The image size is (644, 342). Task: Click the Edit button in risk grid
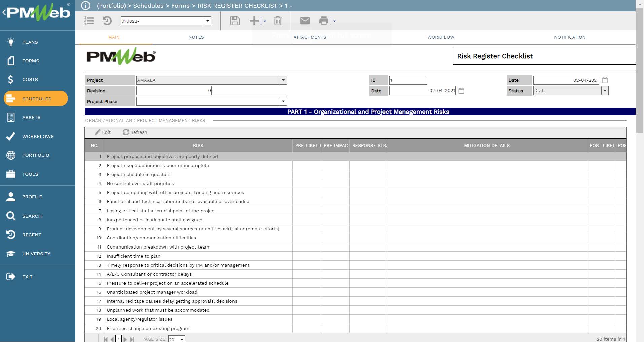click(x=103, y=132)
